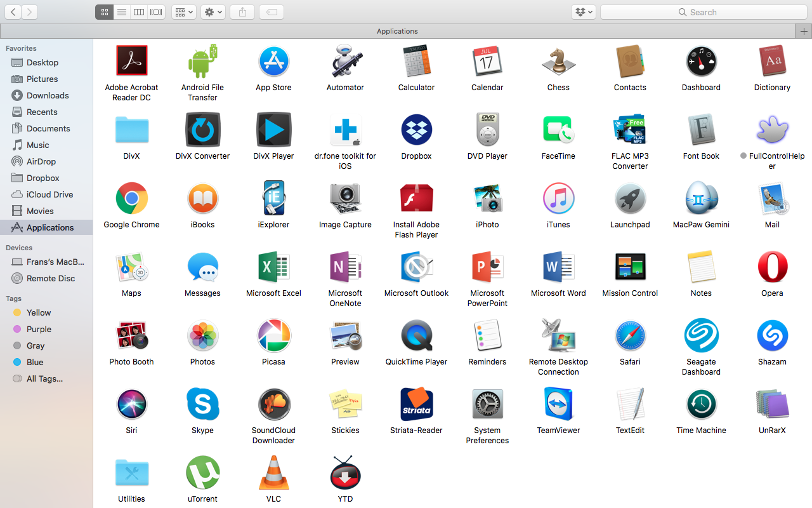
Task: Select the Dropbox app icon in grid
Action: [416, 130]
